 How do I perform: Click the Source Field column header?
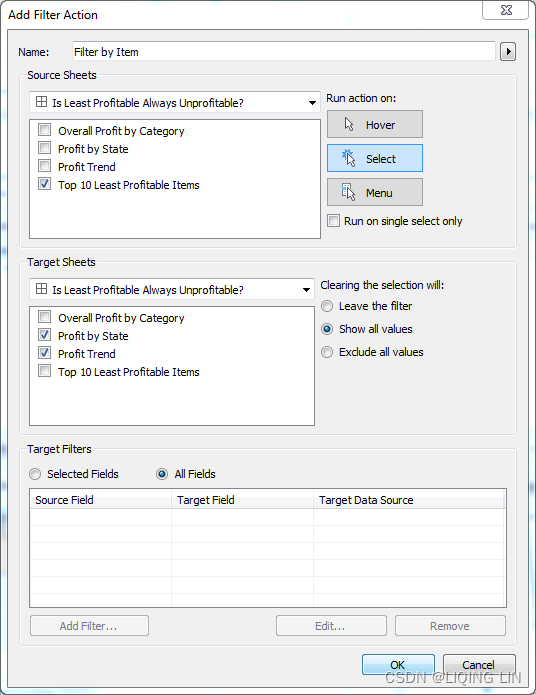click(101, 500)
